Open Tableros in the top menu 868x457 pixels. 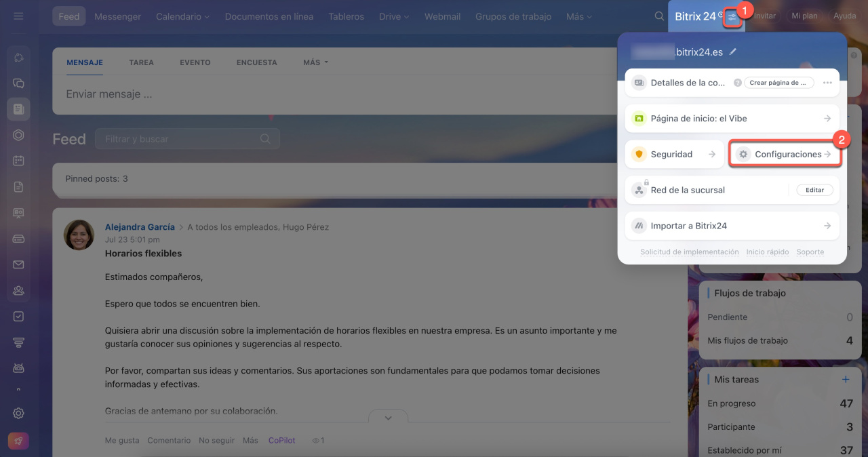tap(347, 16)
